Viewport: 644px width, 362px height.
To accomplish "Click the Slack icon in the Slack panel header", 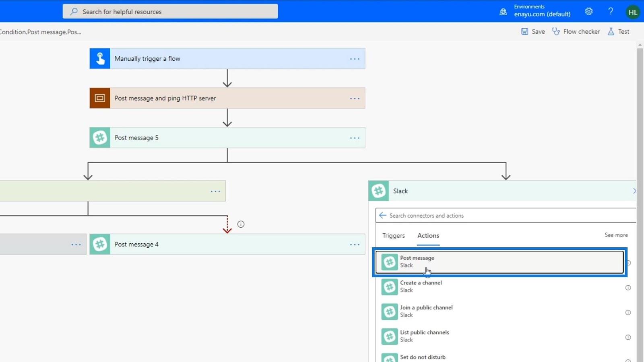I will coord(378,191).
